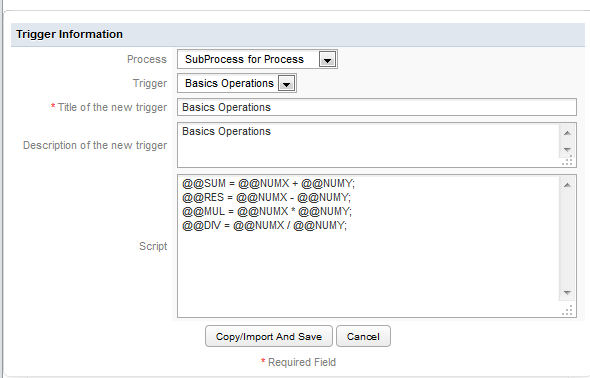Click the Script box scroll down arrow
Viewport: 590px width, 378px height.
(x=567, y=293)
